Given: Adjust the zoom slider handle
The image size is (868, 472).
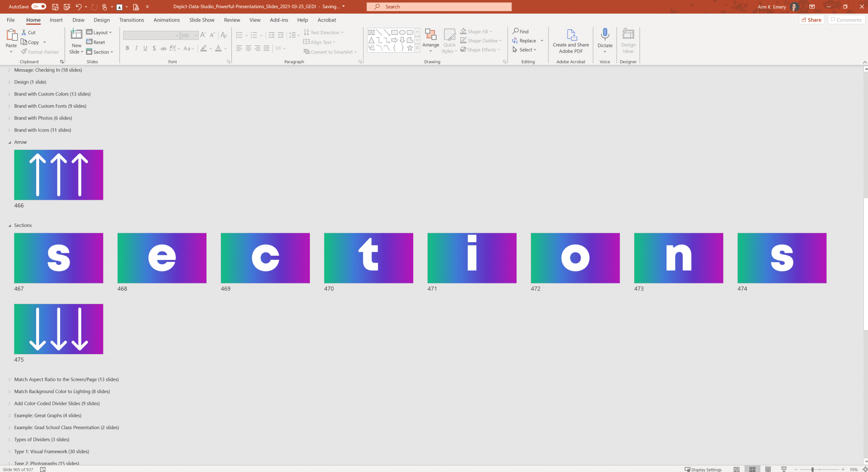Looking at the screenshot, I should [812, 469].
